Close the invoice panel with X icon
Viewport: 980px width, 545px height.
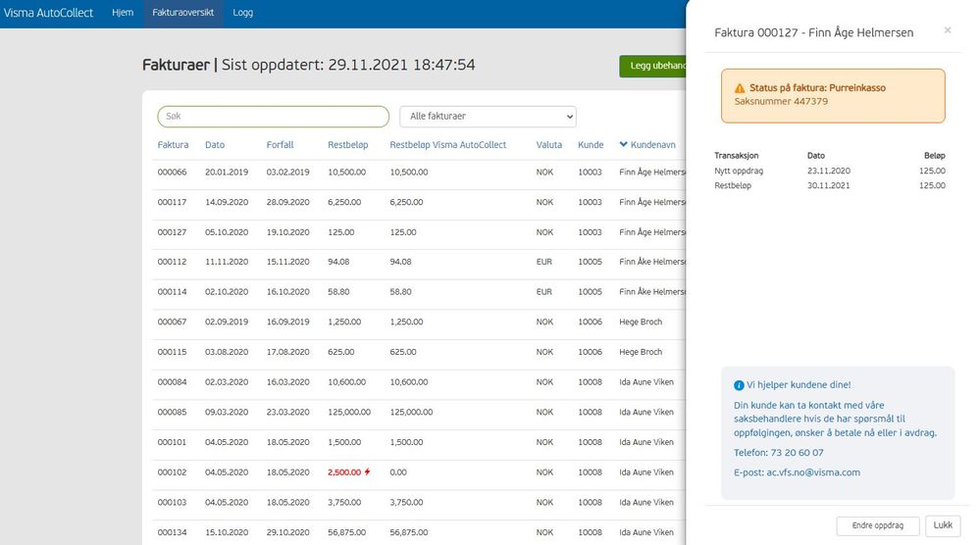(x=948, y=31)
